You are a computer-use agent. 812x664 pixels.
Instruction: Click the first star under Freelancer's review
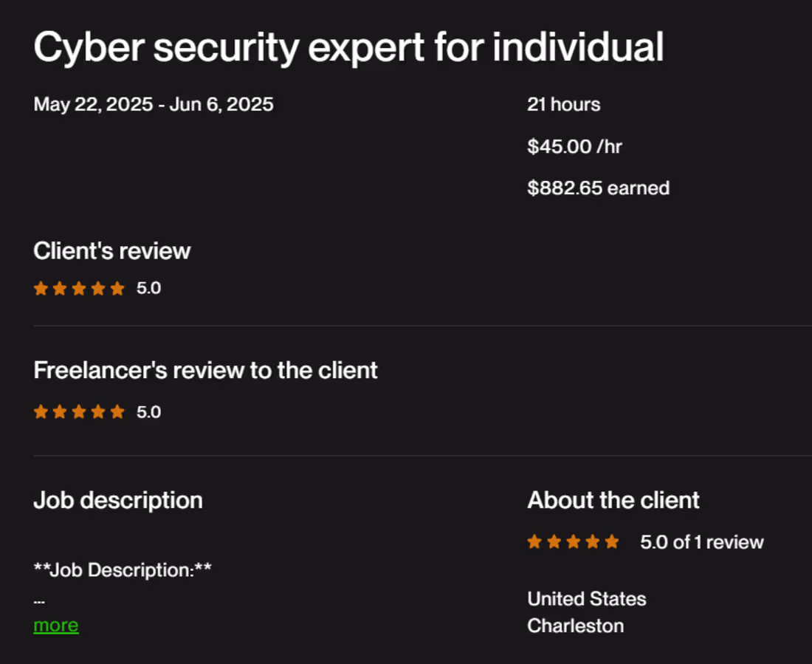coord(41,411)
